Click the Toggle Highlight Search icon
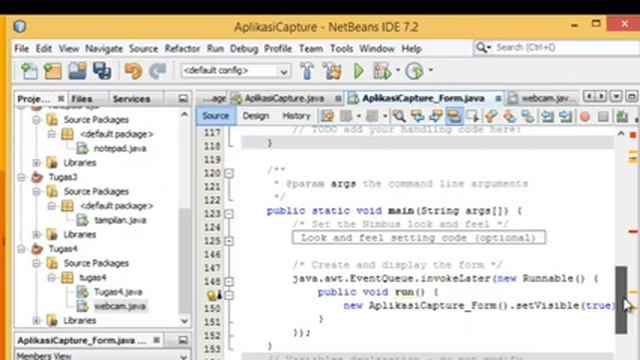 (x=454, y=116)
